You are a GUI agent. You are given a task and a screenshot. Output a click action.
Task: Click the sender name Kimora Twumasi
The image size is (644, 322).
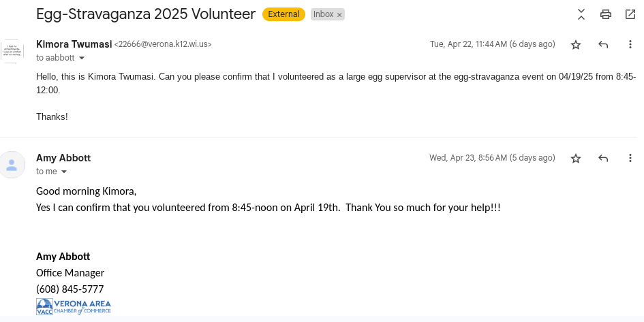tap(74, 44)
